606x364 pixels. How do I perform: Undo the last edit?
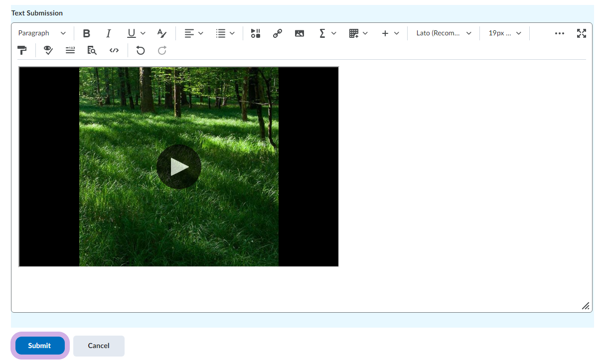point(141,50)
